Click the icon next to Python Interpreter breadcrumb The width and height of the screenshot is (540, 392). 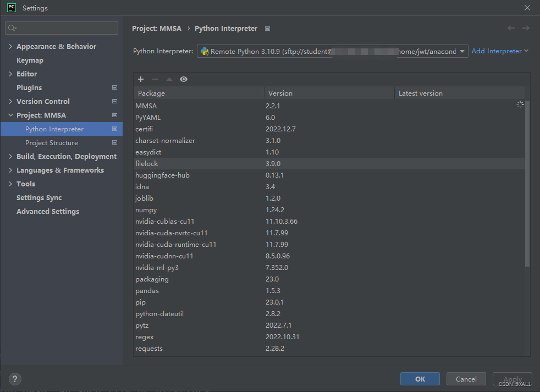coord(267,29)
